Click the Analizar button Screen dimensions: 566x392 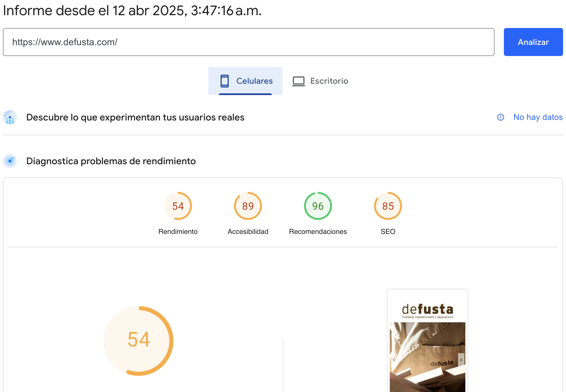tap(533, 42)
